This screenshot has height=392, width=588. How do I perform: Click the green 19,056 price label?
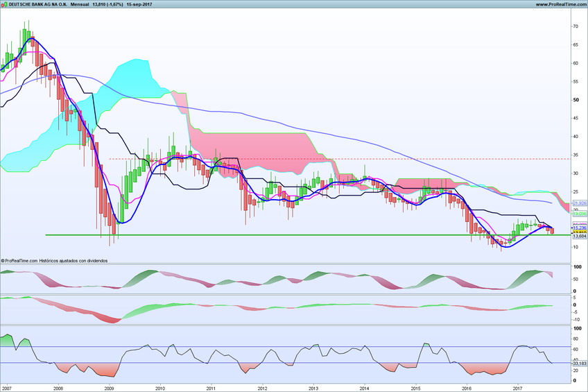point(580,214)
